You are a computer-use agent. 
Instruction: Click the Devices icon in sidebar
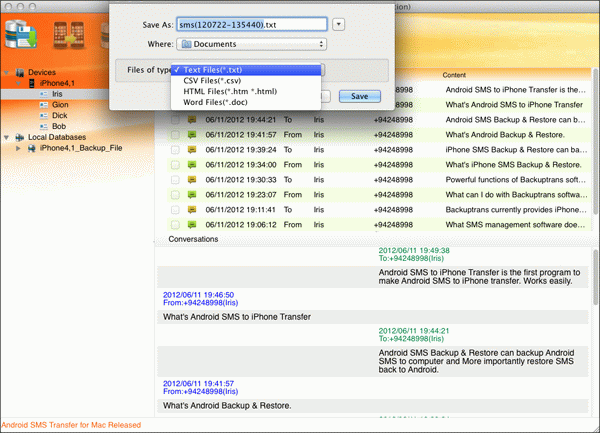[x=20, y=72]
